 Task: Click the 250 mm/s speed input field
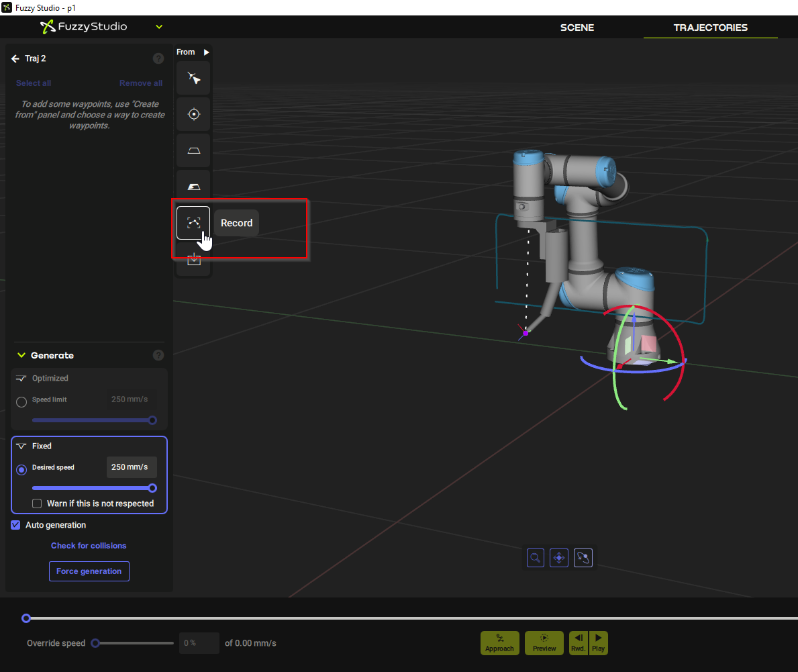coord(132,467)
